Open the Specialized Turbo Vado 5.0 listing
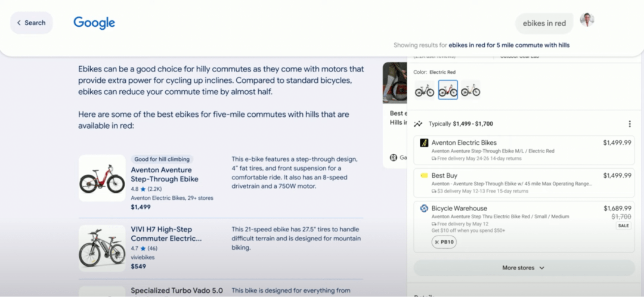The width and height of the screenshot is (644, 297). [x=177, y=290]
